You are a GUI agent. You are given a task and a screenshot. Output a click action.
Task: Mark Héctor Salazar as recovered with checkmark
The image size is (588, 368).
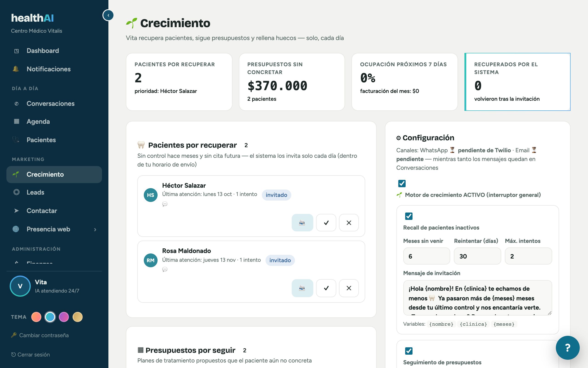tap(326, 223)
